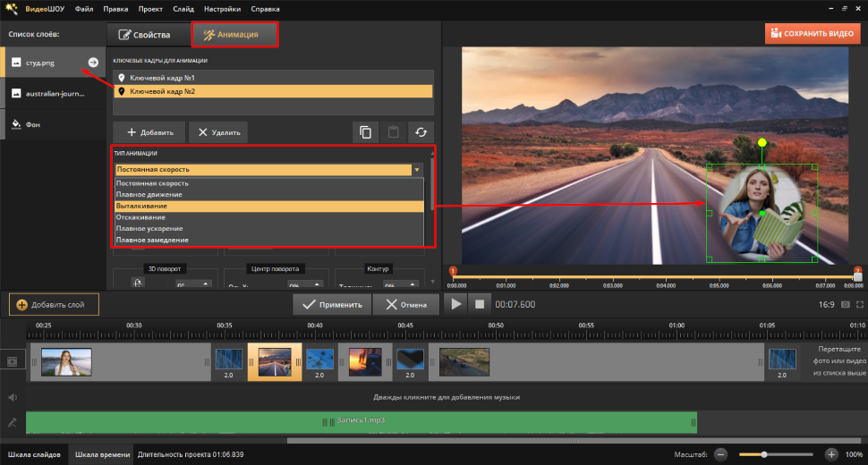Open the Файл menu
868x465 pixels.
coord(84,9)
